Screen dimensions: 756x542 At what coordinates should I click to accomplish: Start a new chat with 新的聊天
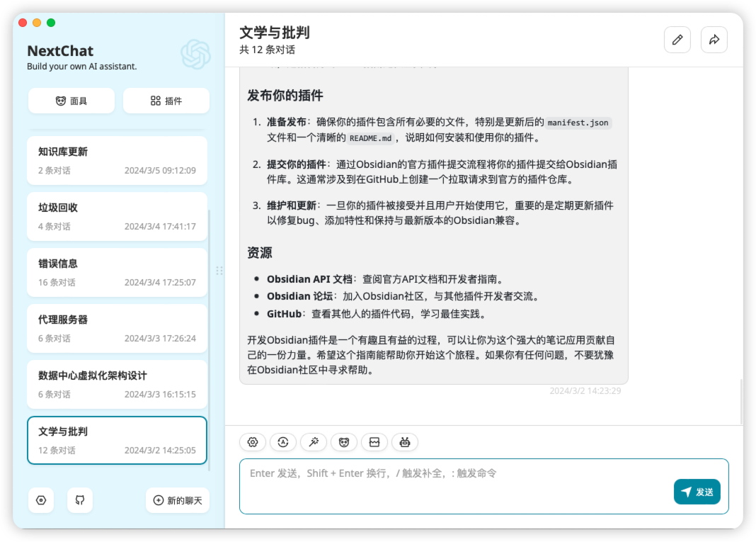[178, 500]
